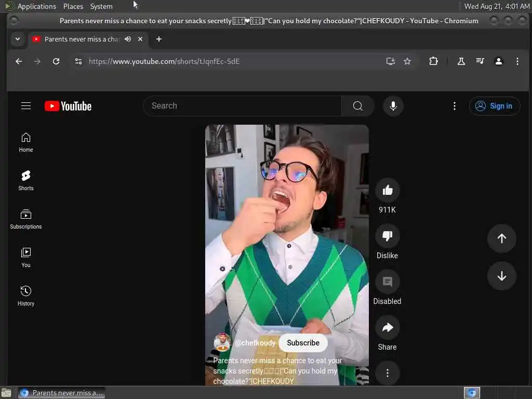
Task: Go to the previous Short
Action: (x=501, y=238)
